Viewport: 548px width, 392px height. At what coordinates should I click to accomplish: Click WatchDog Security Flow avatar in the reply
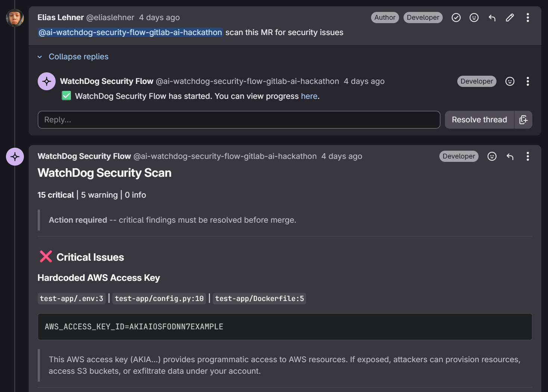tap(47, 81)
